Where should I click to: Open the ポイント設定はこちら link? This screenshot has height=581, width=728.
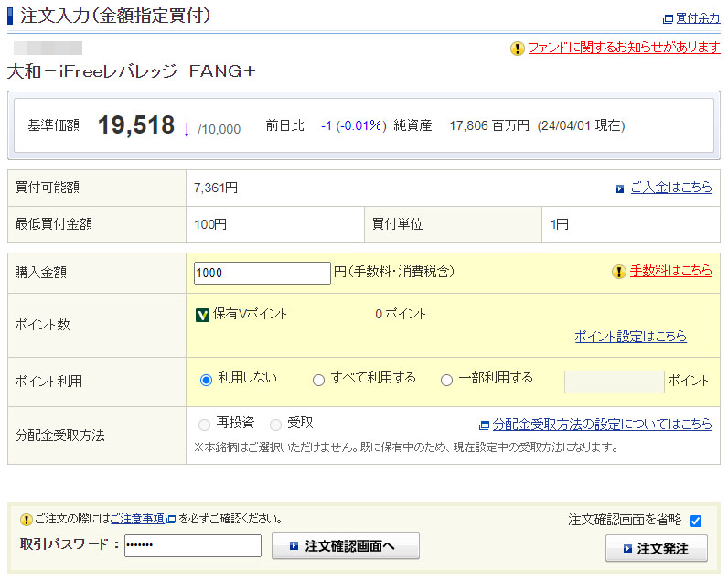coord(630,337)
